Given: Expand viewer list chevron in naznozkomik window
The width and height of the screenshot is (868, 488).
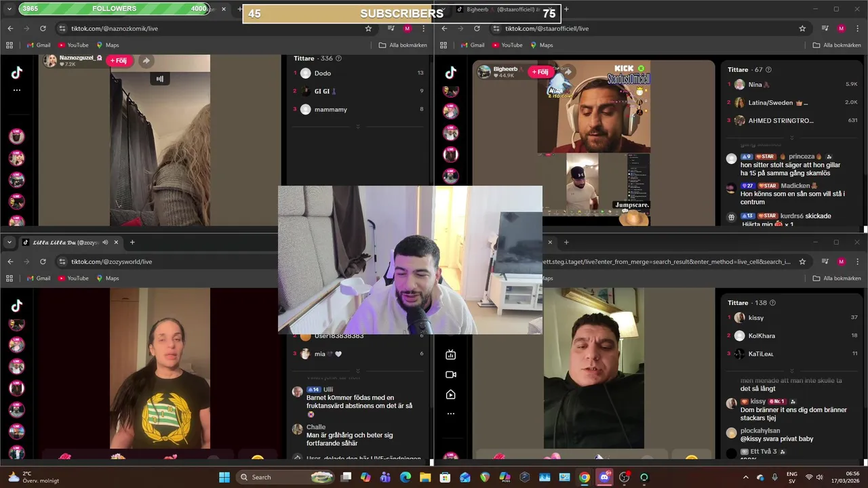Looking at the screenshot, I should click(x=358, y=127).
